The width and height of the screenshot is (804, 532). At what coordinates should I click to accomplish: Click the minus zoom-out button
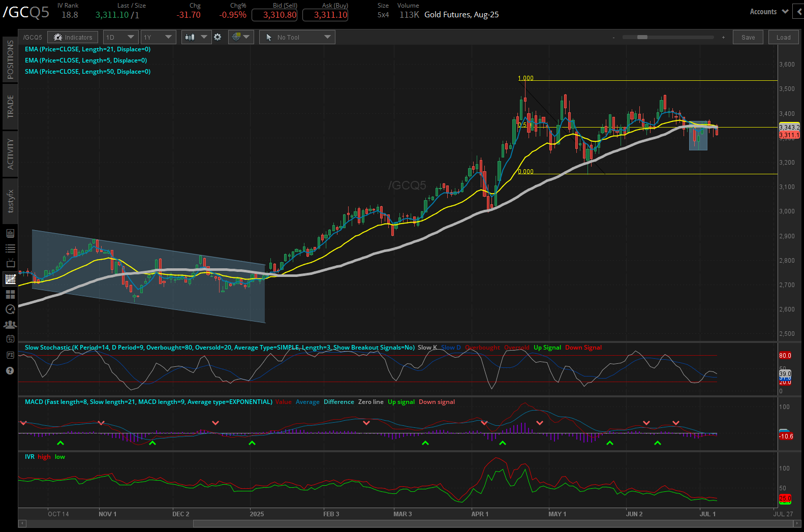[613, 38]
